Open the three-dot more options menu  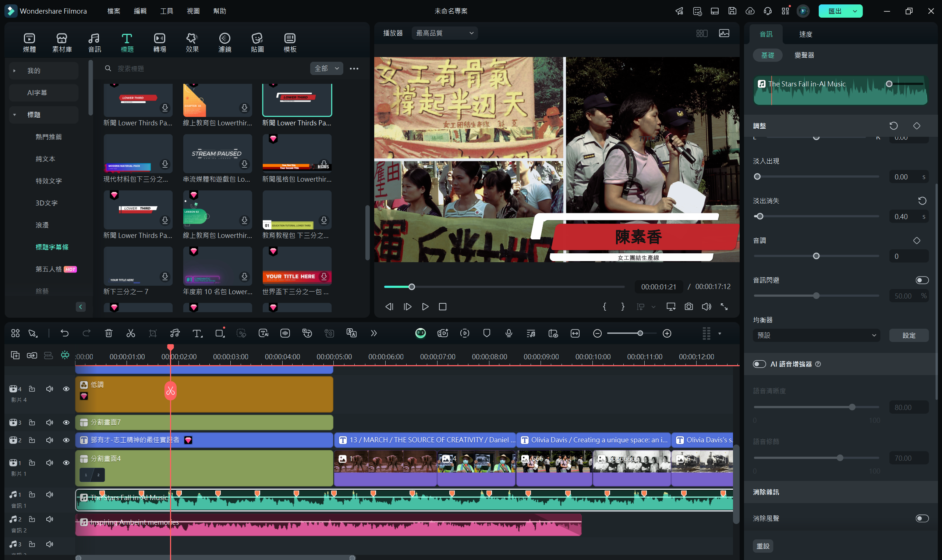tap(354, 68)
